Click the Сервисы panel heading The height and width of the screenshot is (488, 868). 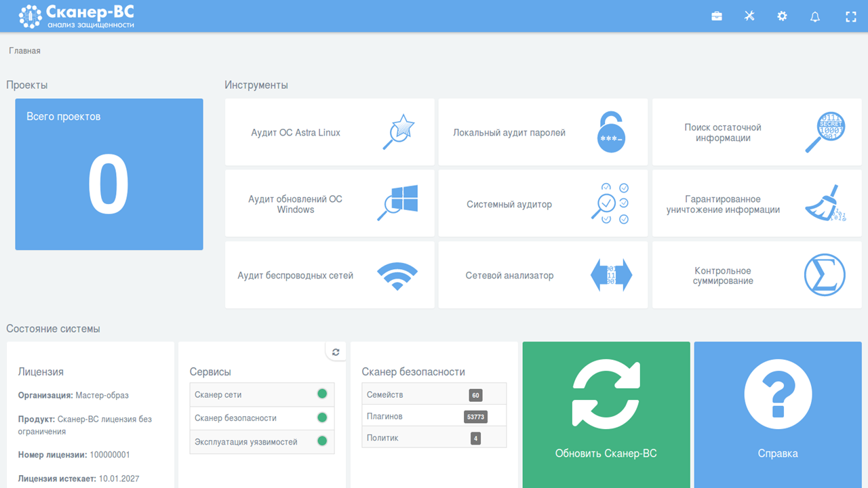pos(210,371)
